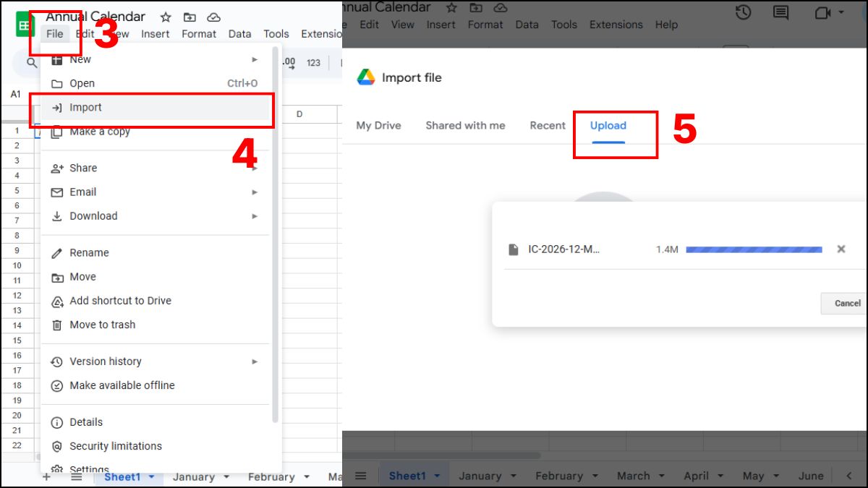Image resolution: width=868 pixels, height=488 pixels.
Task: Apply number format with the 123 icon
Action: (313, 63)
